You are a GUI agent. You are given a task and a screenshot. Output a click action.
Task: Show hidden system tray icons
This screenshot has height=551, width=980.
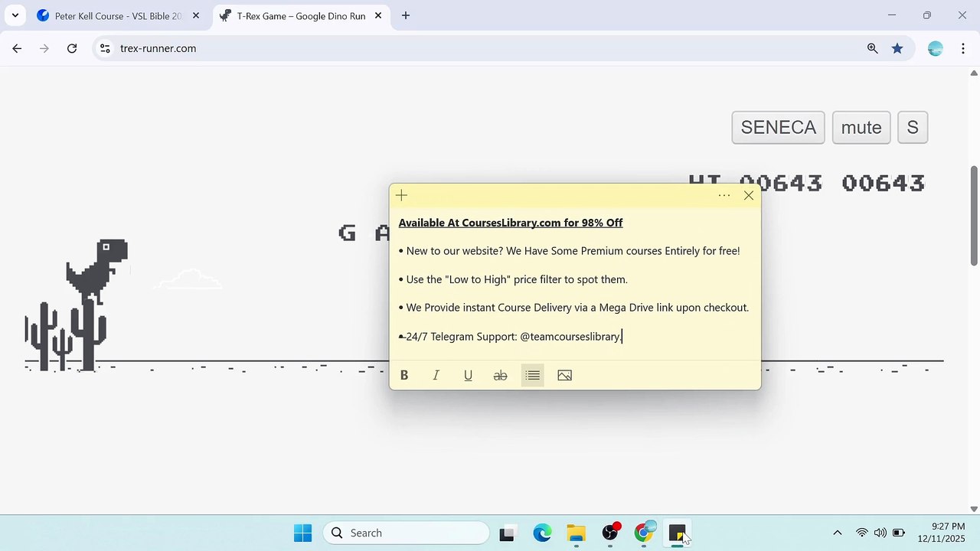[x=838, y=533]
